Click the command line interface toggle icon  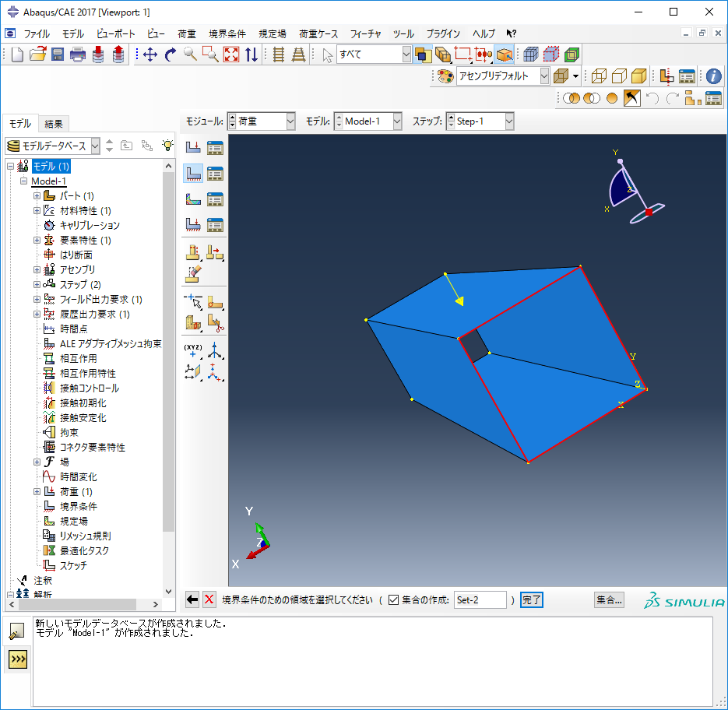click(18, 659)
